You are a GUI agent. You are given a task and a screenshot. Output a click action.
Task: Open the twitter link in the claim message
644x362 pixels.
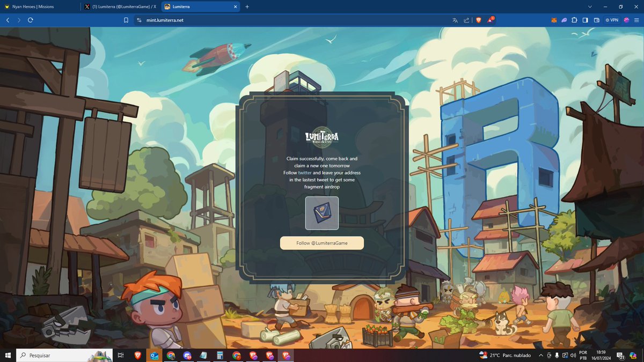tap(305, 173)
